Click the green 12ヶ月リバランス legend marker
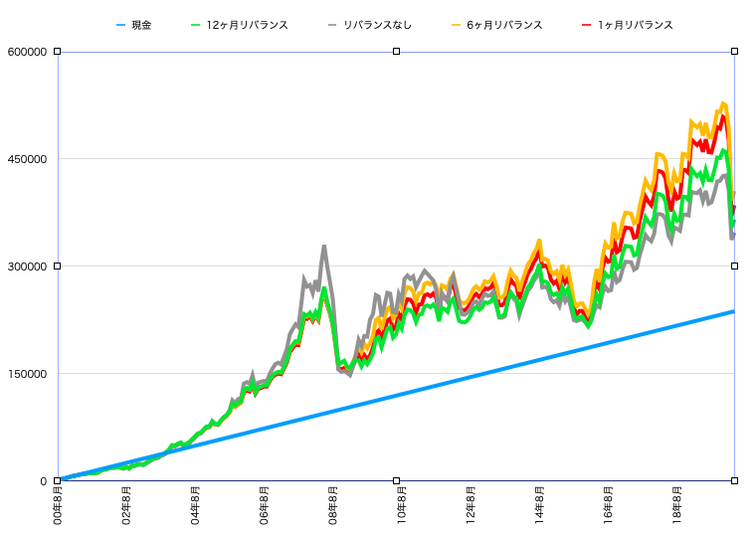This screenshot has height=538, width=756. (195, 25)
